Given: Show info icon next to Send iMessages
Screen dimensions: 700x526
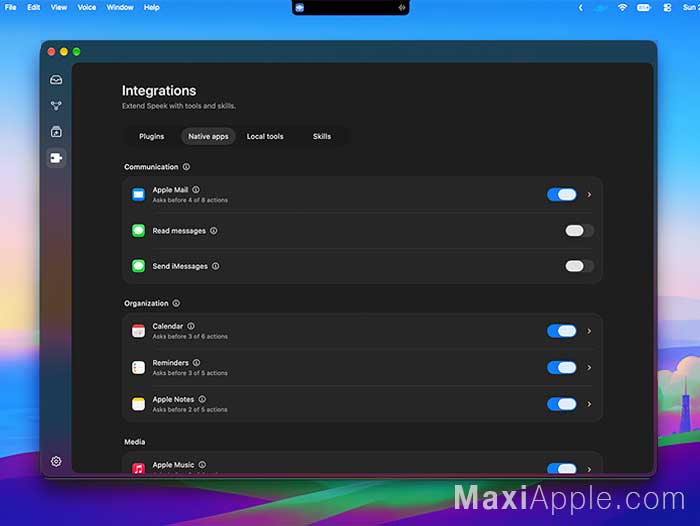Looking at the screenshot, I should coord(216,266).
